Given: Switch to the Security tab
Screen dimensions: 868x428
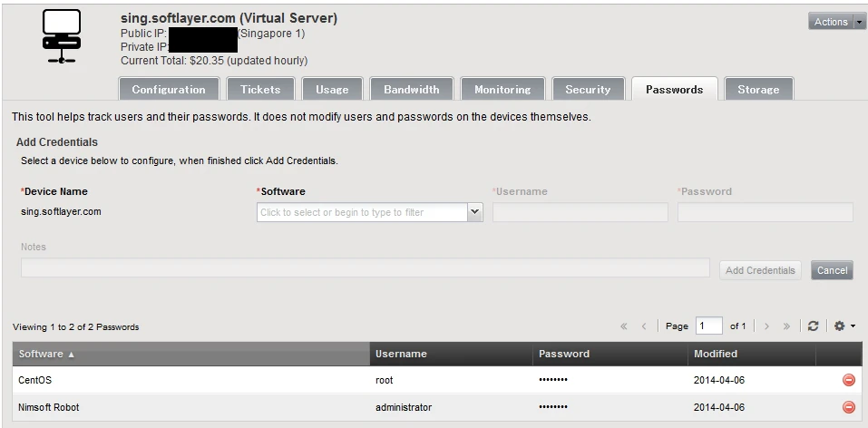Looking at the screenshot, I should point(588,89).
